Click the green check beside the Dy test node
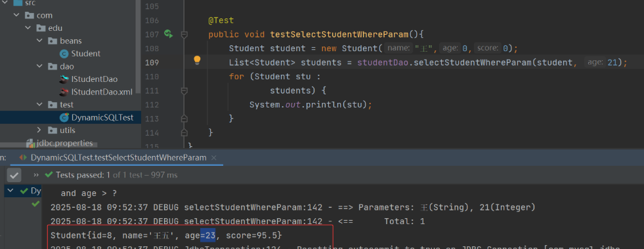 [x=24, y=191]
